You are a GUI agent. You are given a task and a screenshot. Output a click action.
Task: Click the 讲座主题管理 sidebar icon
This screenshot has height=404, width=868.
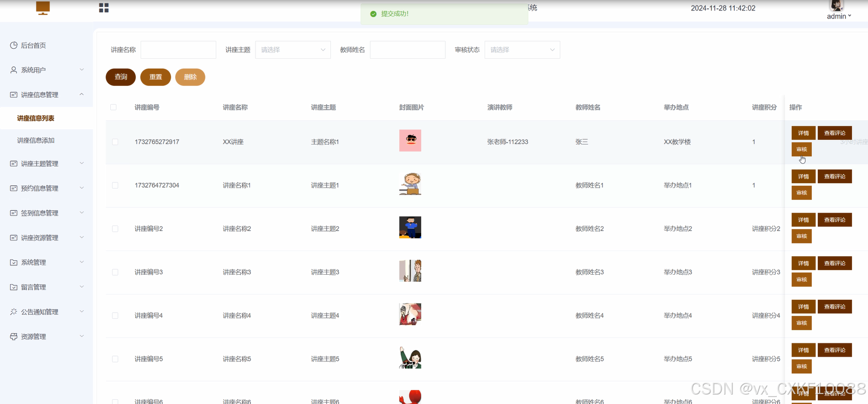[14, 163]
